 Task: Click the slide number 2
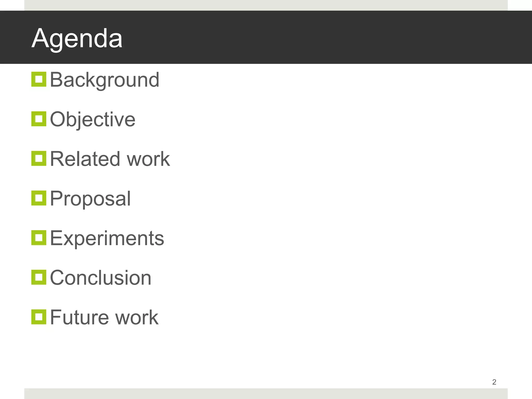[494, 382]
